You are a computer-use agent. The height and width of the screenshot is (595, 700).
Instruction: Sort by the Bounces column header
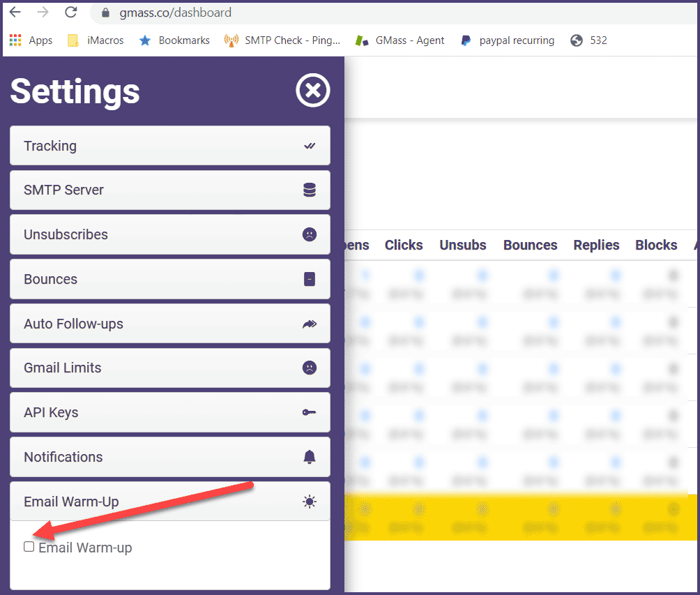[x=530, y=245]
